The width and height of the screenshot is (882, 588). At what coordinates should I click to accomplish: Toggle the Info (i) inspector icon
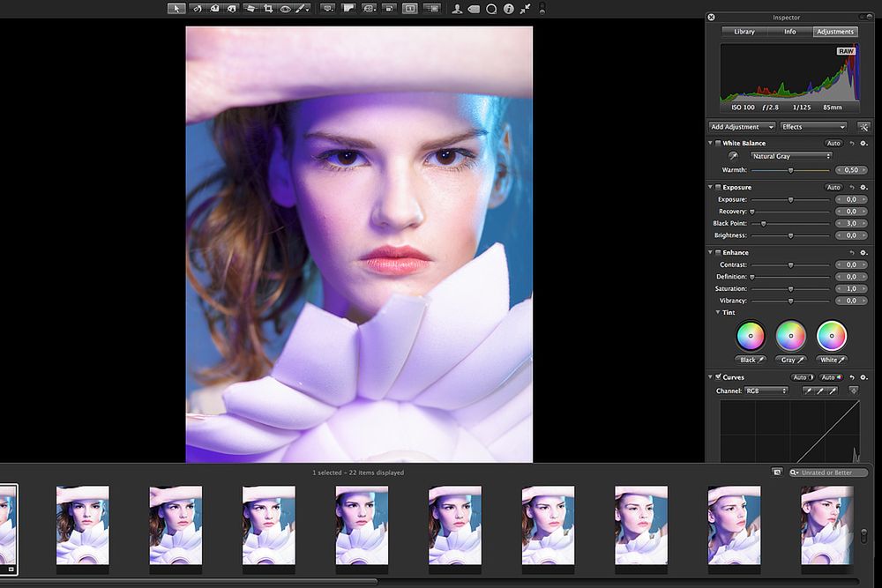pos(509,9)
